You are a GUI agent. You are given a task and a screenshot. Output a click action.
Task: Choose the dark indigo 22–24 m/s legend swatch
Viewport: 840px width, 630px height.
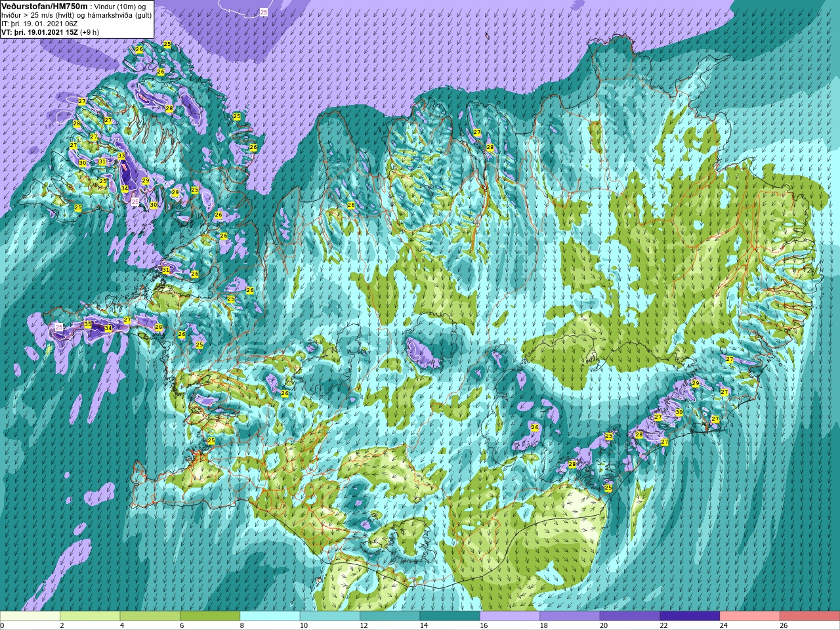(x=690, y=616)
